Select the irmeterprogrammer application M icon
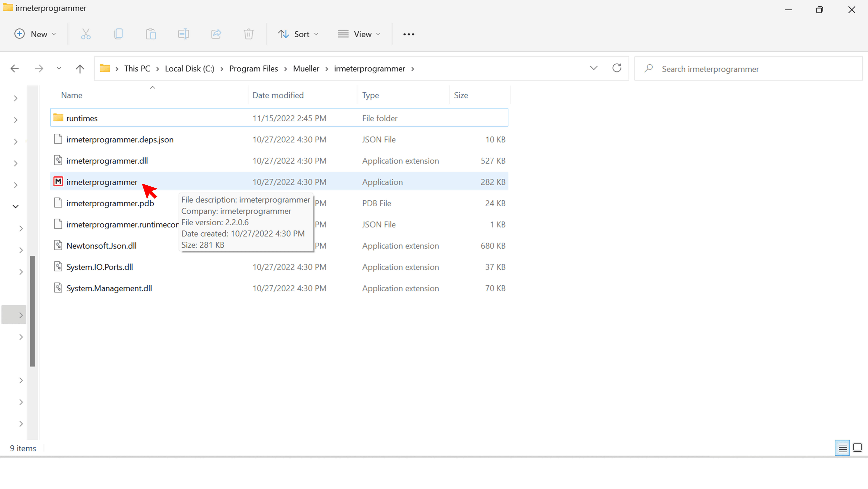This screenshot has height=489, width=868. (x=58, y=182)
